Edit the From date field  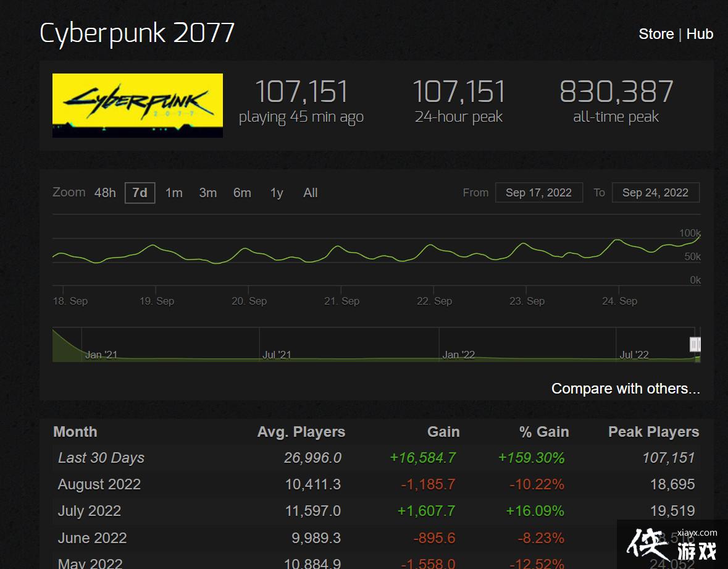[538, 192]
